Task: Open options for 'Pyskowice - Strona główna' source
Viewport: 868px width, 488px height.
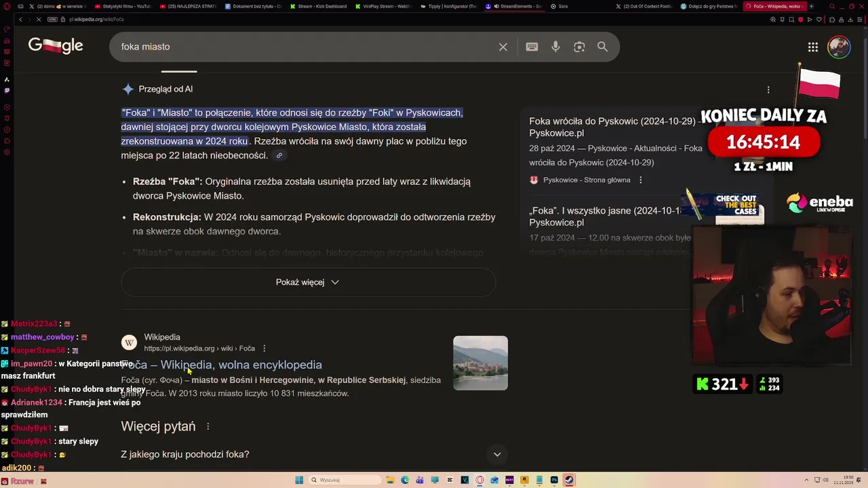Action: (641, 180)
